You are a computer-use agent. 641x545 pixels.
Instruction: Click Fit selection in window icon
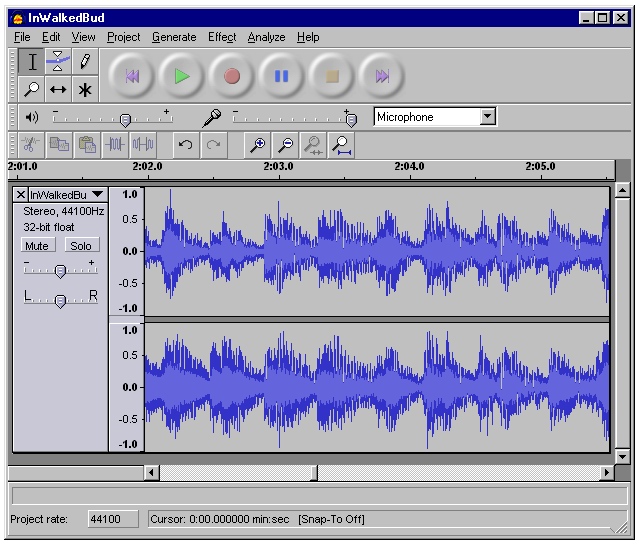click(313, 145)
